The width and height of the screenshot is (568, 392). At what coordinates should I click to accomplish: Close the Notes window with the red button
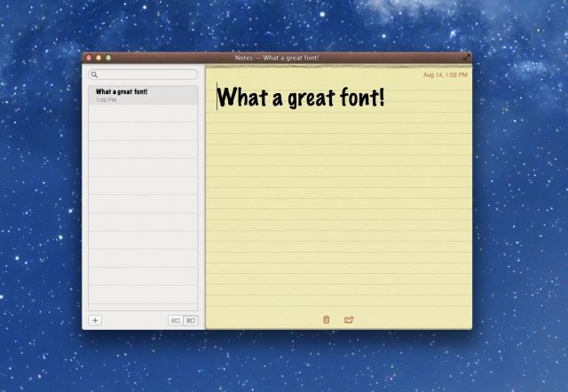coord(89,58)
